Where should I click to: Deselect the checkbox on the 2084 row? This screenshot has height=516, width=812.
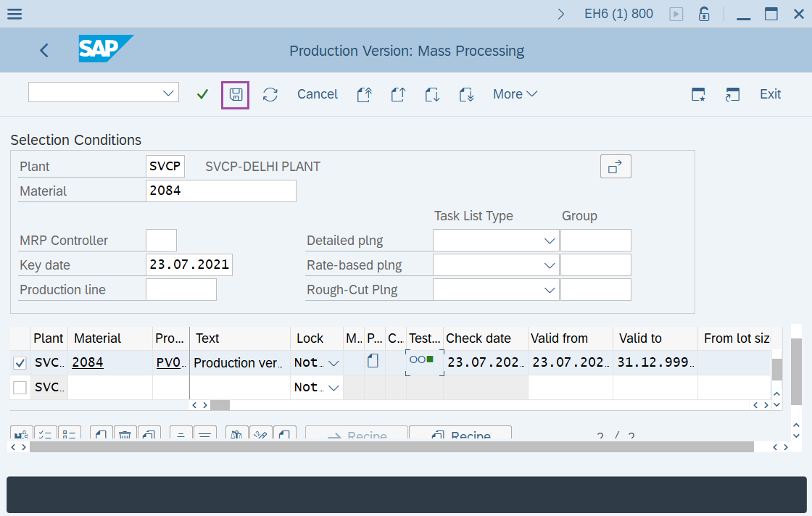[x=20, y=362]
